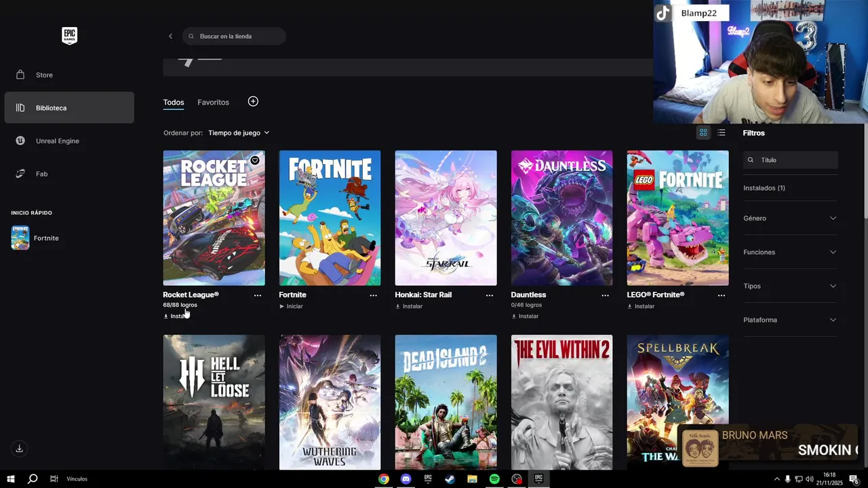Click the 0/46 logros text
The height and width of the screenshot is (488, 868).
(526, 305)
